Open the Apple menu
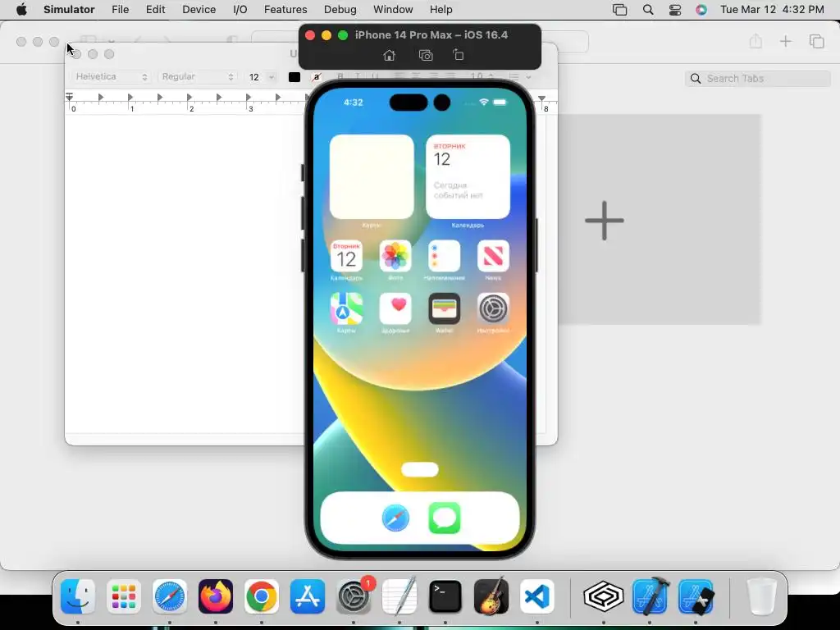The height and width of the screenshot is (630, 840). tap(21, 10)
